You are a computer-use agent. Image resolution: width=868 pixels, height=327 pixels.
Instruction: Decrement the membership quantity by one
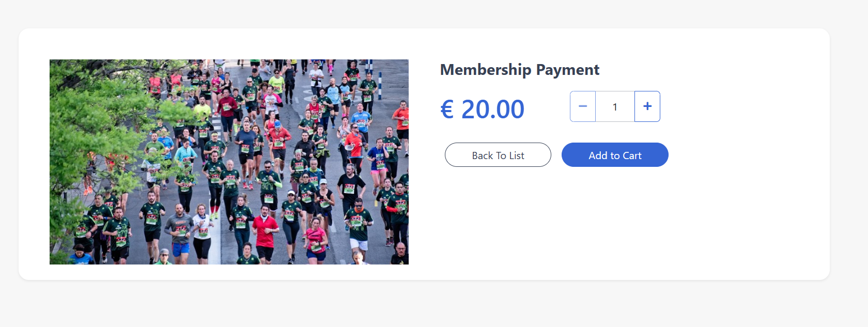(x=583, y=106)
